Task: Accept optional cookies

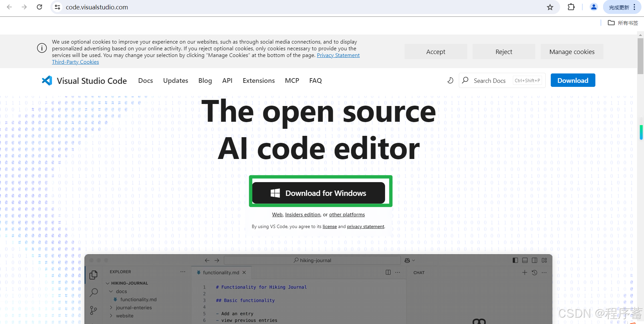Action: (x=436, y=52)
